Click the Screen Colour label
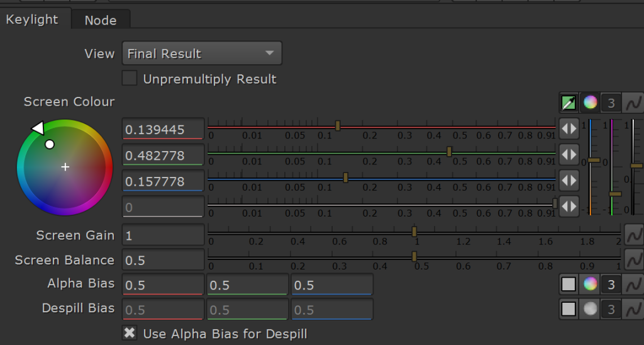 pyautogui.click(x=69, y=101)
